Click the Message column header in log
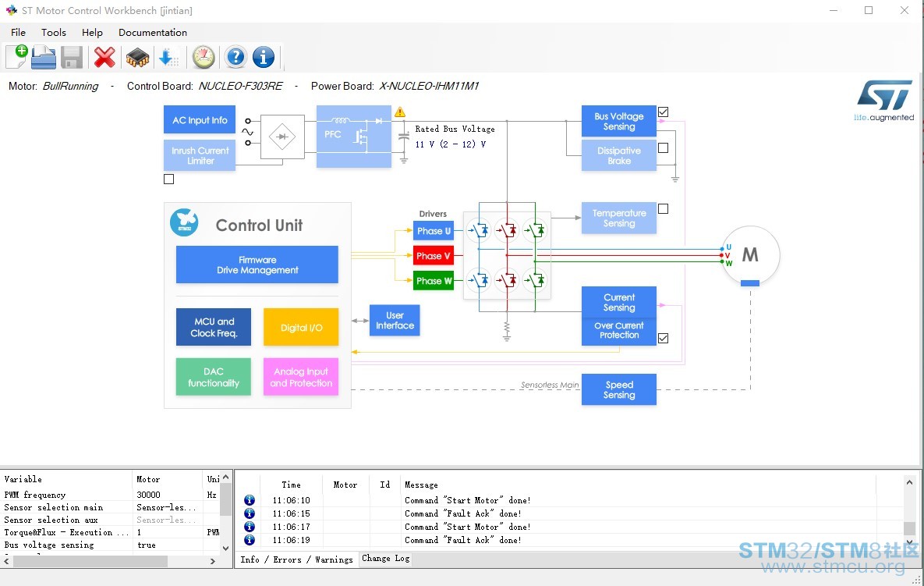Viewport: 924px width, 586px height. click(421, 485)
